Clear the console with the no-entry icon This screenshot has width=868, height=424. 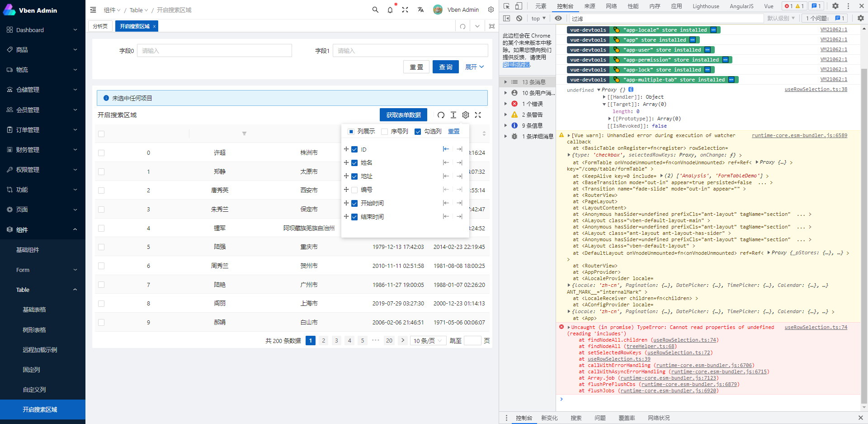click(x=519, y=18)
